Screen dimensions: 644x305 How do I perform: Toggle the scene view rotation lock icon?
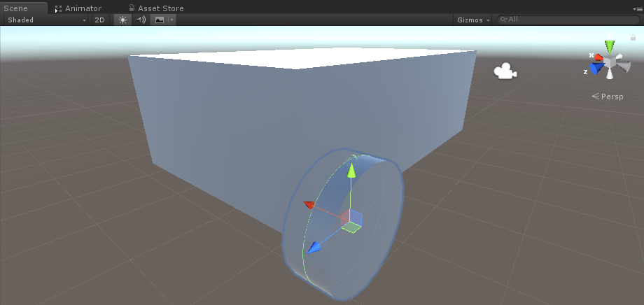633,38
